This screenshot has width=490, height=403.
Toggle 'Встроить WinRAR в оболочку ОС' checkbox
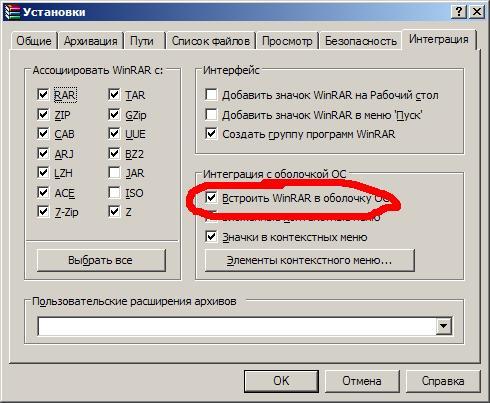(x=211, y=198)
